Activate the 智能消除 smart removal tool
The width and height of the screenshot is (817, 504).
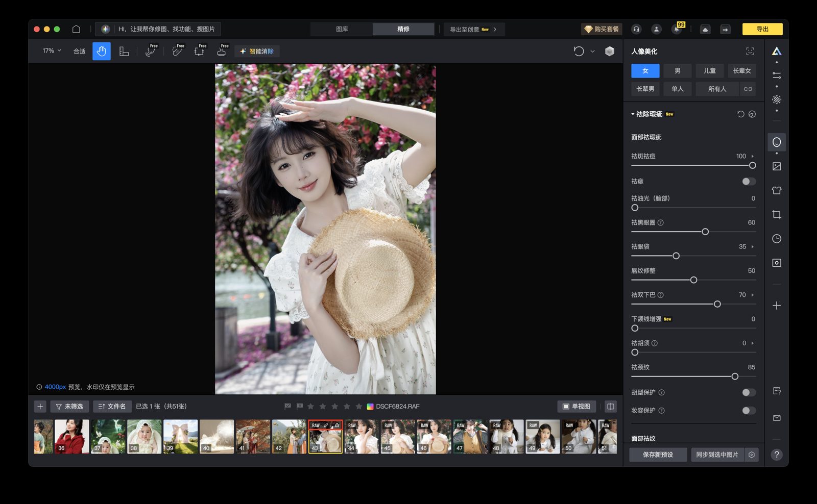(257, 51)
